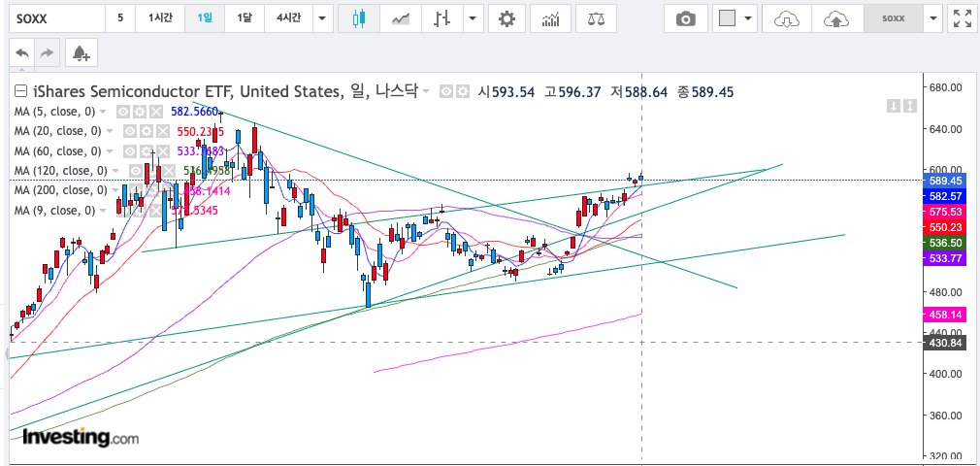The height and width of the screenshot is (466, 980).
Task: Expand MA (60, close, 0) options arrow
Action: click(x=110, y=150)
